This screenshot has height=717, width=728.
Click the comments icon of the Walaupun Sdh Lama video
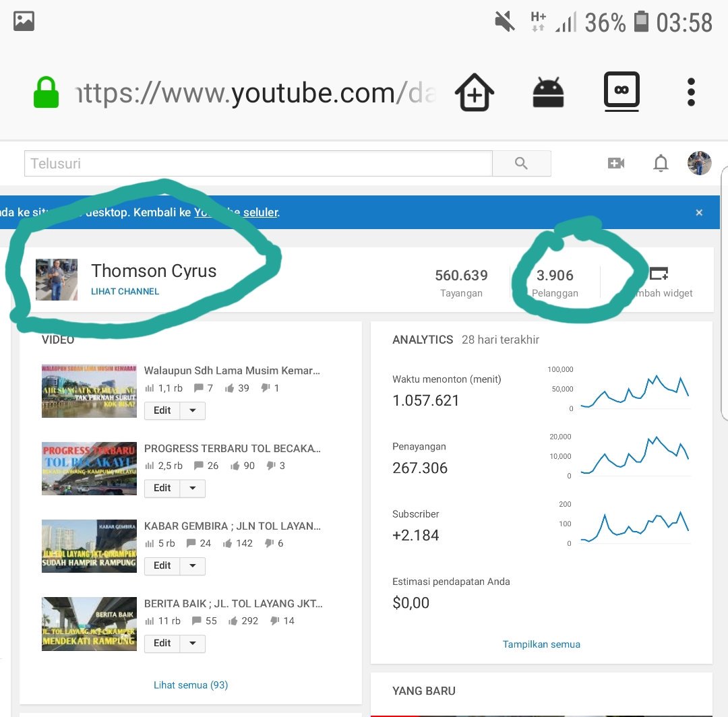coord(198,387)
